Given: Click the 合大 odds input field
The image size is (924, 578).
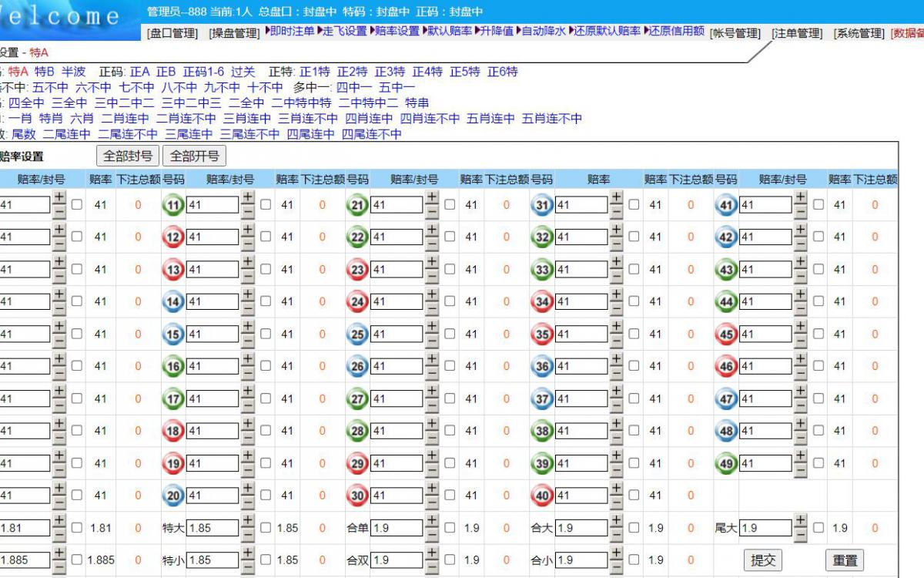Looking at the screenshot, I should coord(581,529).
